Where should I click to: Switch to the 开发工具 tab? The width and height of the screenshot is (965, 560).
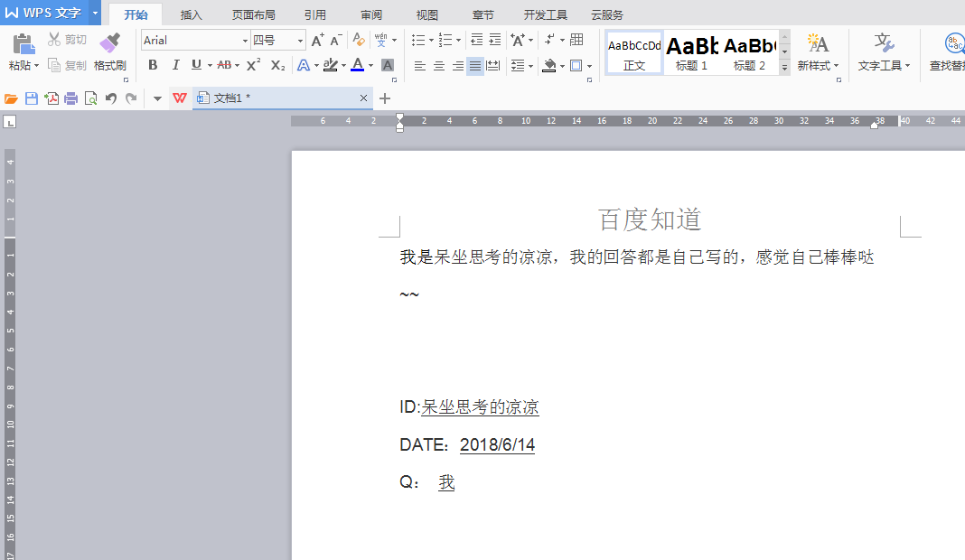click(x=545, y=14)
